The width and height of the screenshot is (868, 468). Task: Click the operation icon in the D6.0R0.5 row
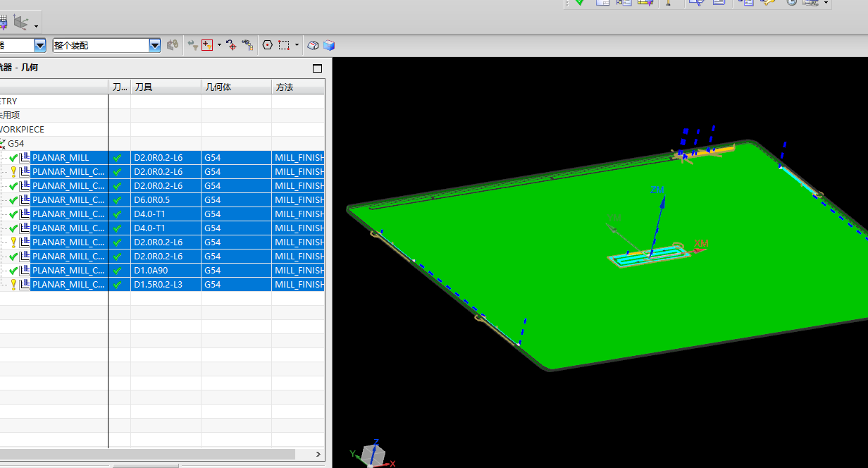pyautogui.click(x=25, y=200)
